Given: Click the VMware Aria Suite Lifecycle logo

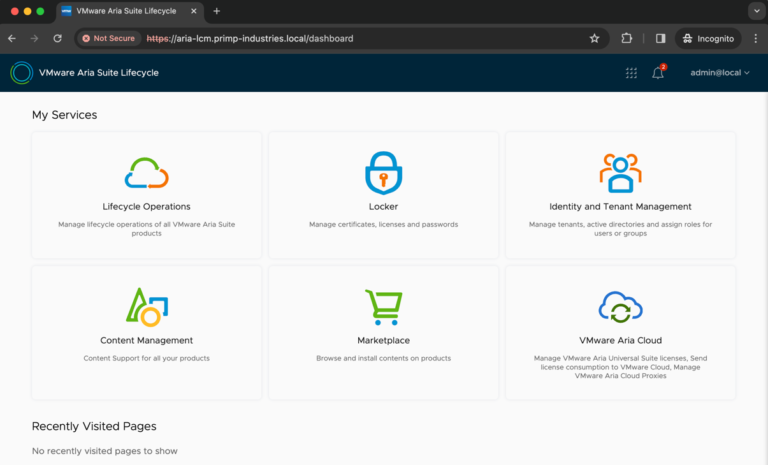Looking at the screenshot, I should 22,73.
